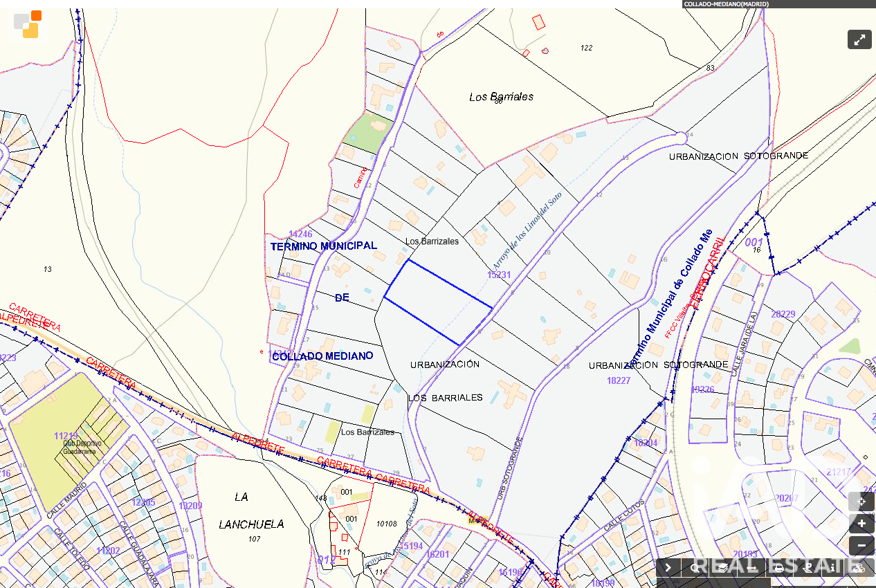The height and width of the screenshot is (588, 876).
Task: Collapse the toolbar using the chevron arrow
Action: pyautogui.click(x=668, y=567)
